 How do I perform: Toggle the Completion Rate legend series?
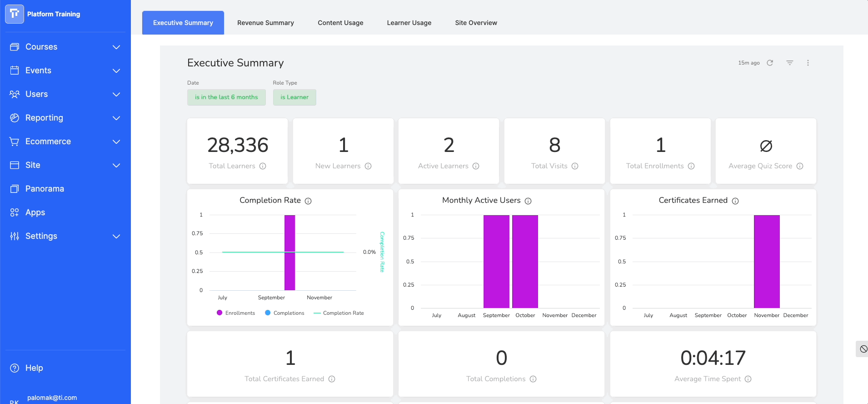pyautogui.click(x=339, y=313)
